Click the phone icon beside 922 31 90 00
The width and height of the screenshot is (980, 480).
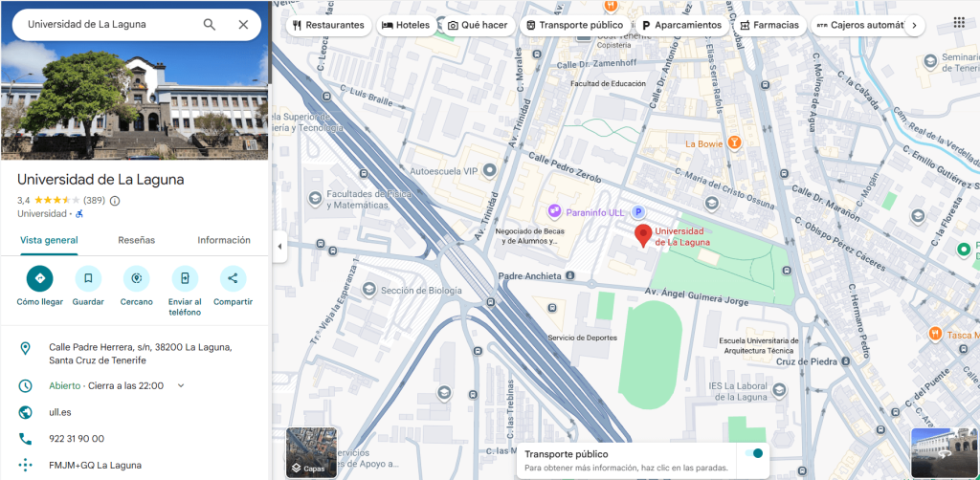click(x=25, y=439)
